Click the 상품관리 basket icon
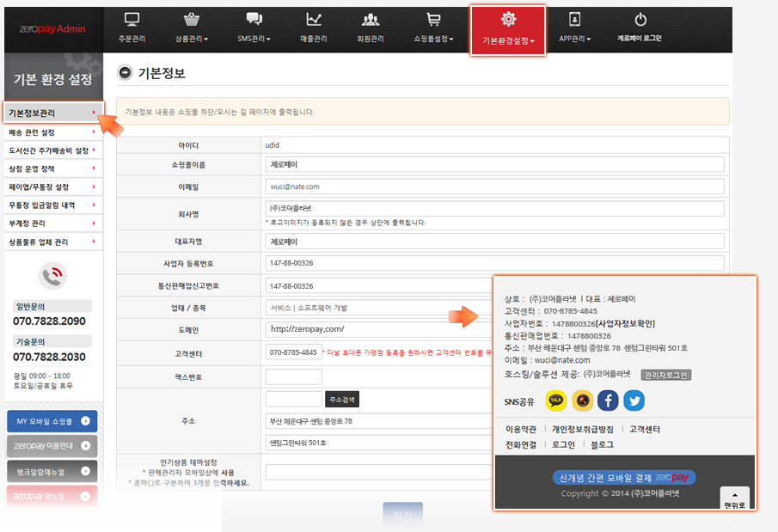The image size is (778, 532). pyautogui.click(x=192, y=20)
